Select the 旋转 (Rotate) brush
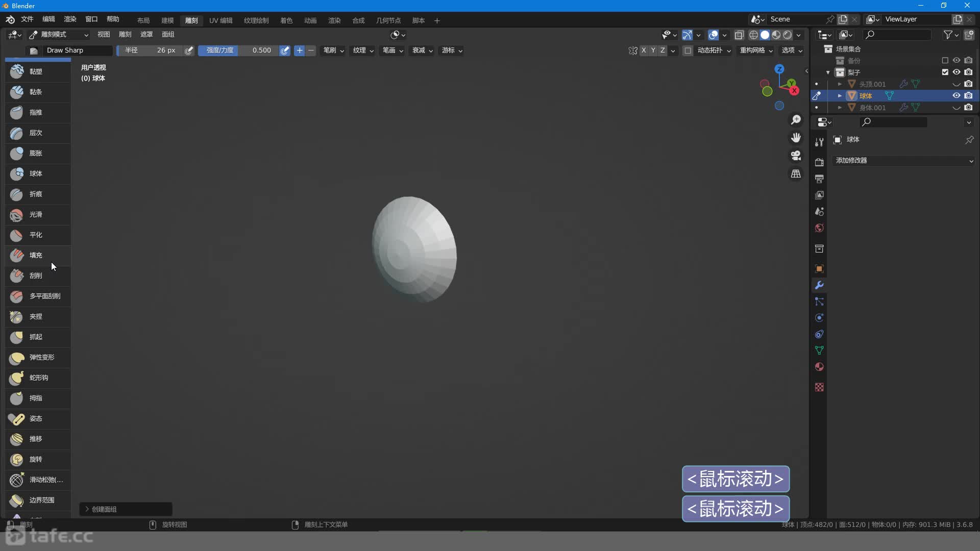The width and height of the screenshot is (980, 551). [x=38, y=459]
